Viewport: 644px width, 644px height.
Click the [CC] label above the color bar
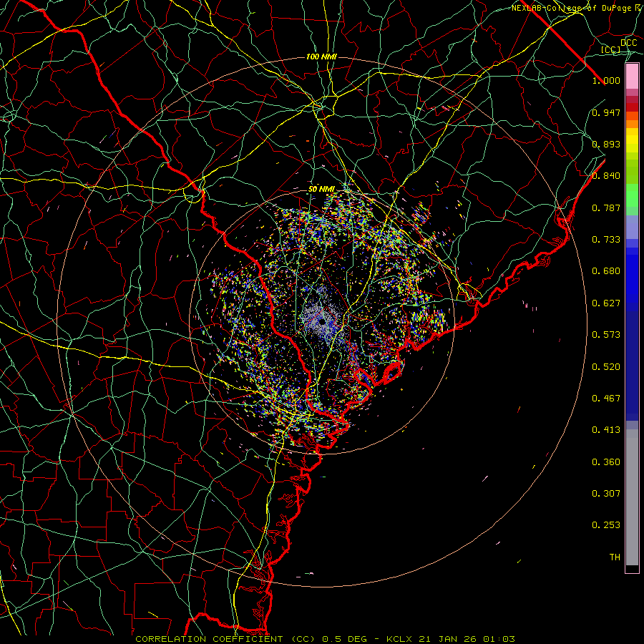611,49
